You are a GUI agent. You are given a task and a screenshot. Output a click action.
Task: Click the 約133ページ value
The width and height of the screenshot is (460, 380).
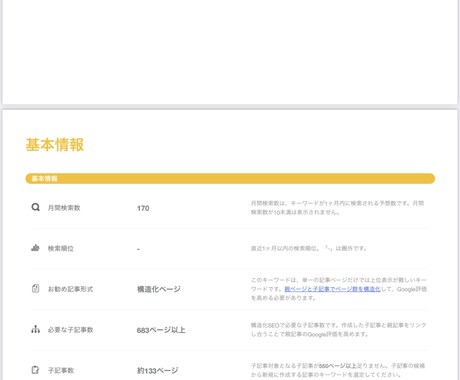157,371
